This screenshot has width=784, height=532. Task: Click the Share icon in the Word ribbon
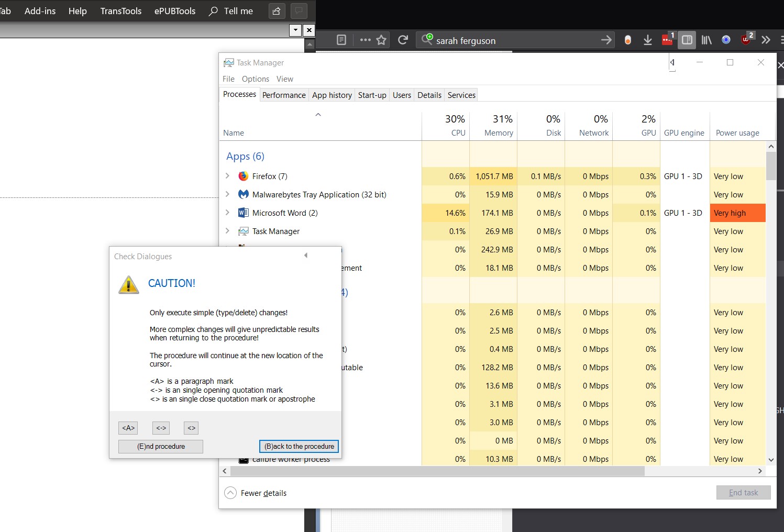coord(277,11)
